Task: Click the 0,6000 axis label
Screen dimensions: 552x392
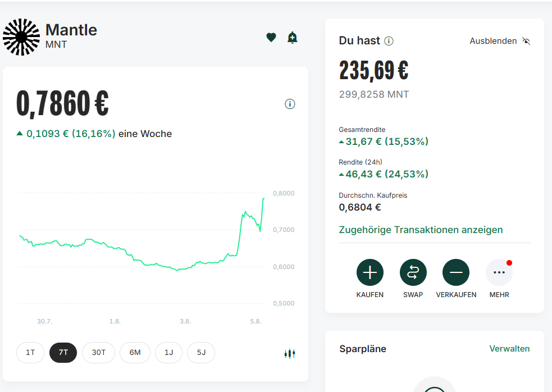Action: 284,267
